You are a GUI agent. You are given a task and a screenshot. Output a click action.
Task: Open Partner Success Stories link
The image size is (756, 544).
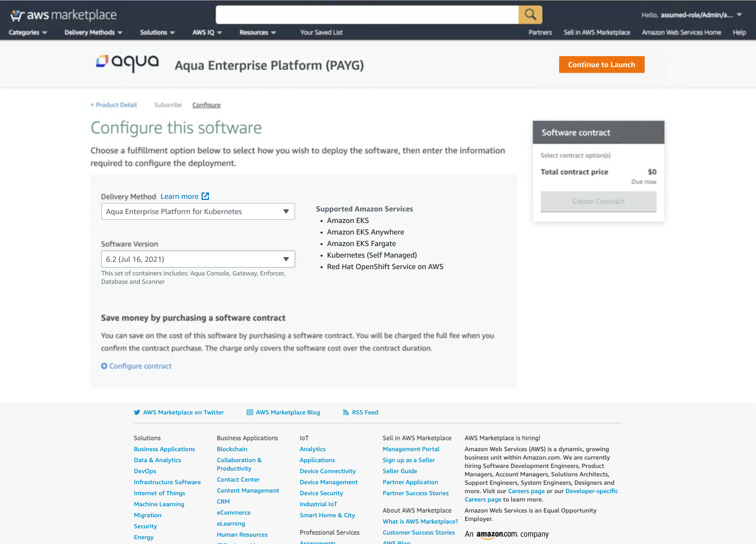click(x=415, y=493)
